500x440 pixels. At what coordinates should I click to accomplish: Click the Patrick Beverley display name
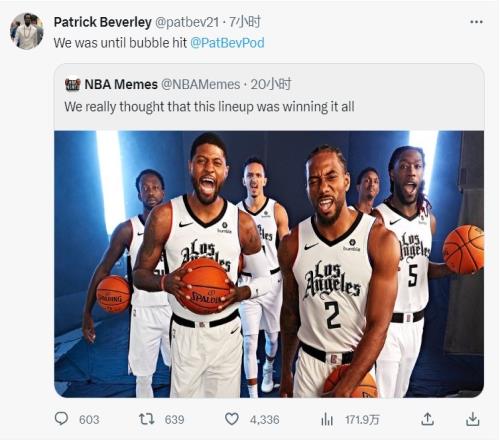pos(103,22)
